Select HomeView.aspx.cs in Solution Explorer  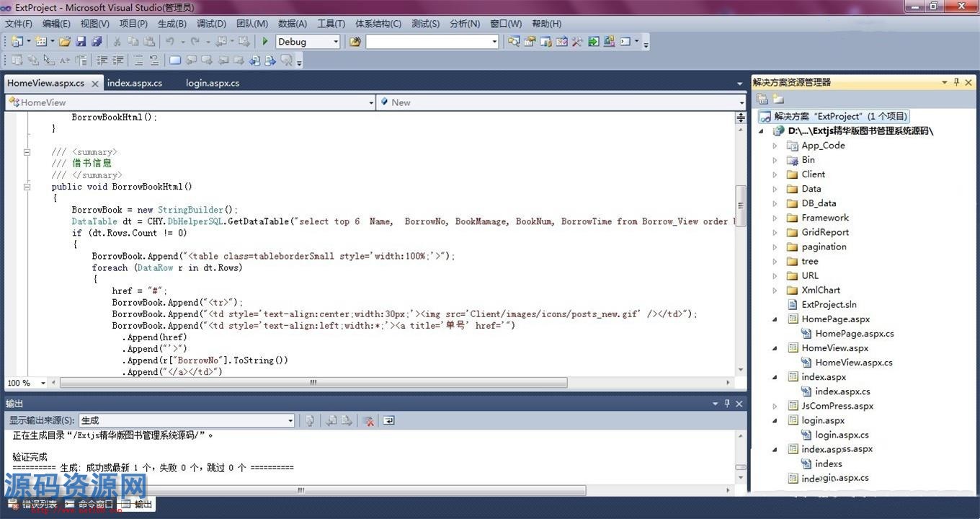[x=854, y=363]
